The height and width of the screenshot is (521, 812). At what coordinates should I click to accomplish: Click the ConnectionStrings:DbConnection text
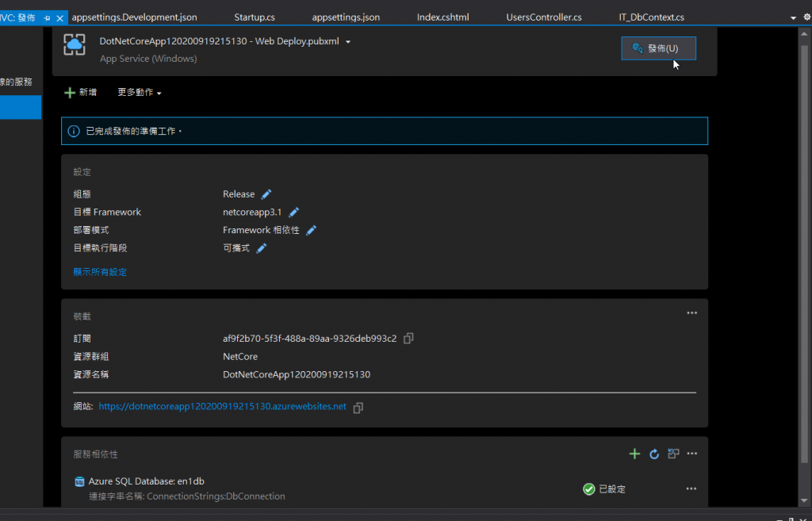pyautogui.click(x=216, y=496)
